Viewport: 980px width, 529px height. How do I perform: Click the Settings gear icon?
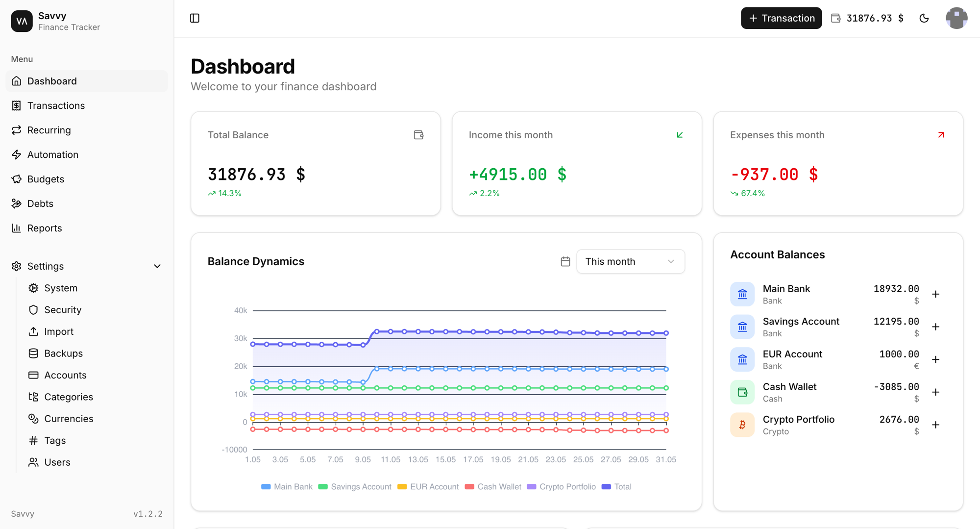[x=17, y=266]
